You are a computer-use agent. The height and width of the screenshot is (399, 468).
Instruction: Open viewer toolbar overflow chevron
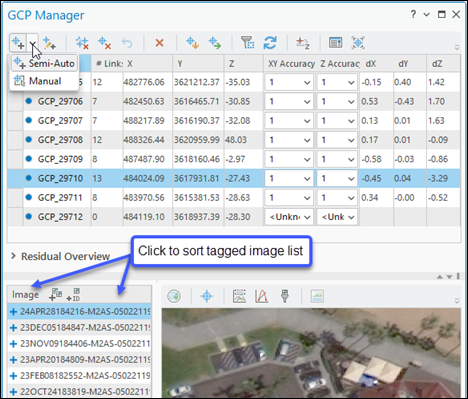tap(457, 301)
